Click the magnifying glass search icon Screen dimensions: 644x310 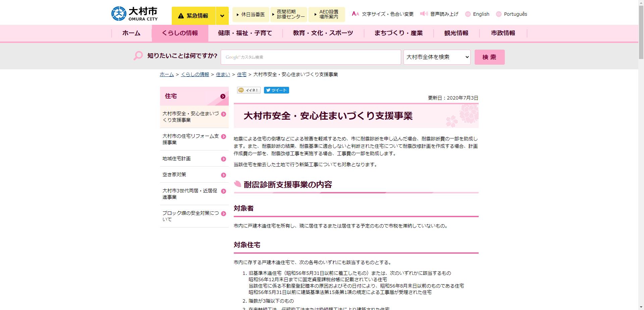pyautogui.click(x=138, y=56)
